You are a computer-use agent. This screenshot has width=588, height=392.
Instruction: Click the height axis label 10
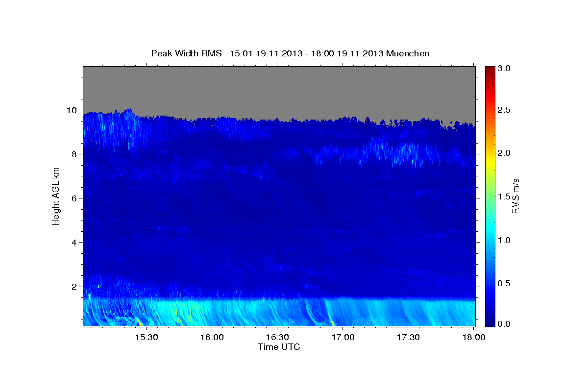coord(73,110)
